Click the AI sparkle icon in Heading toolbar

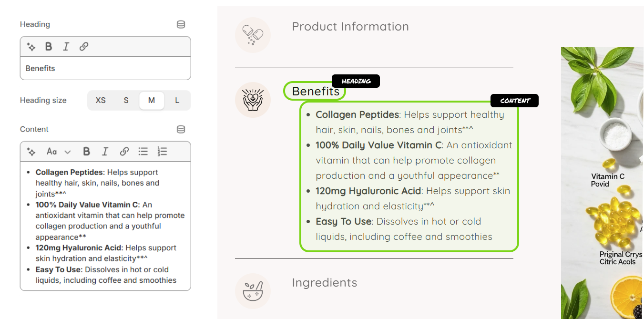tap(31, 47)
